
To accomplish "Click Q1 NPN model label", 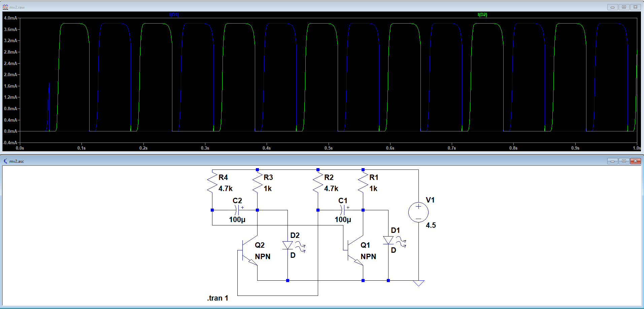I will coord(368,256).
